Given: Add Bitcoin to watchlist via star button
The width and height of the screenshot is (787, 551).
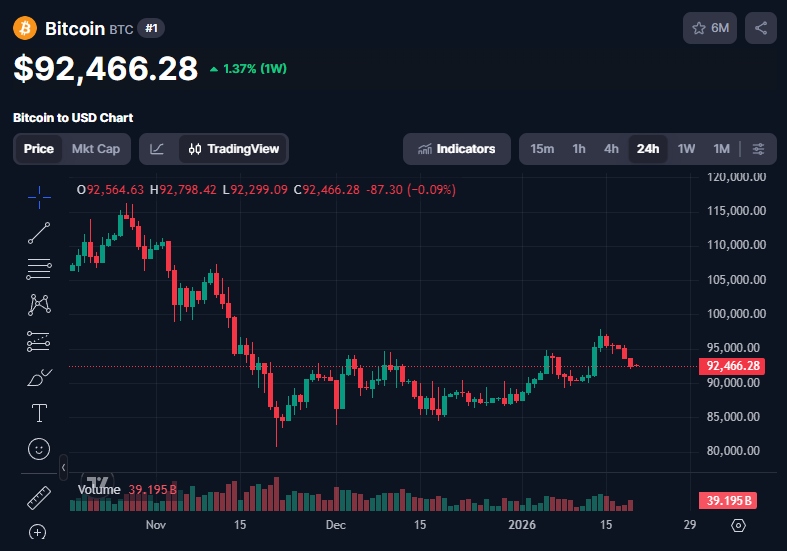Looking at the screenshot, I should (710, 28).
